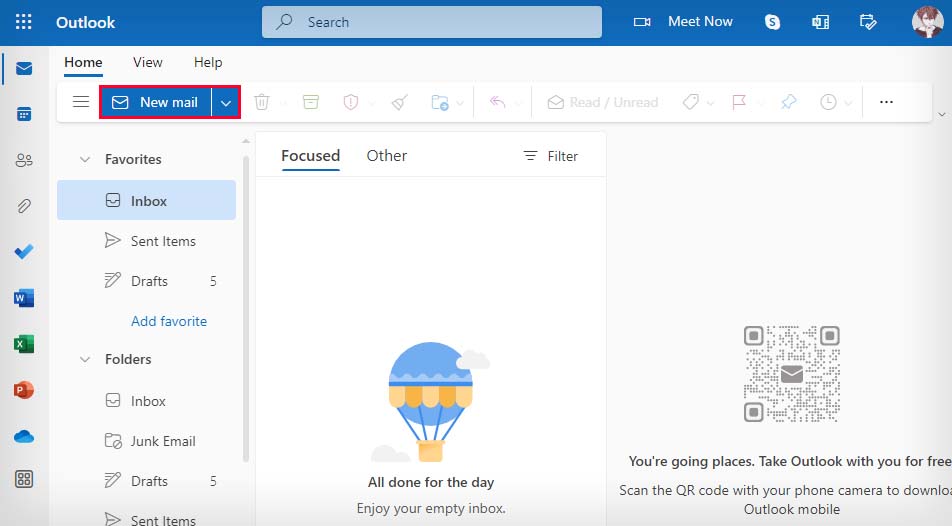Image resolution: width=952 pixels, height=526 pixels.
Task: Open the Mail module in sidebar
Action: [x=24, y=68]
